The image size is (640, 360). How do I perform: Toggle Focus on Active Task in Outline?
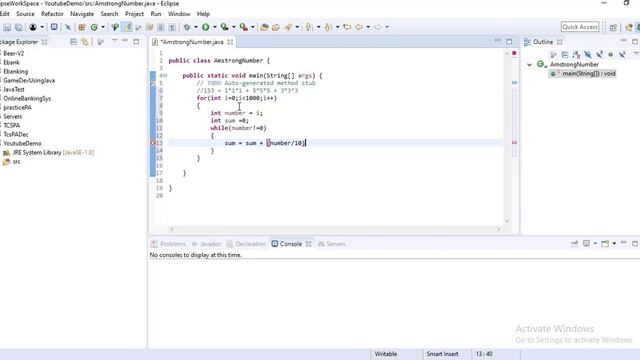point(553,54)
